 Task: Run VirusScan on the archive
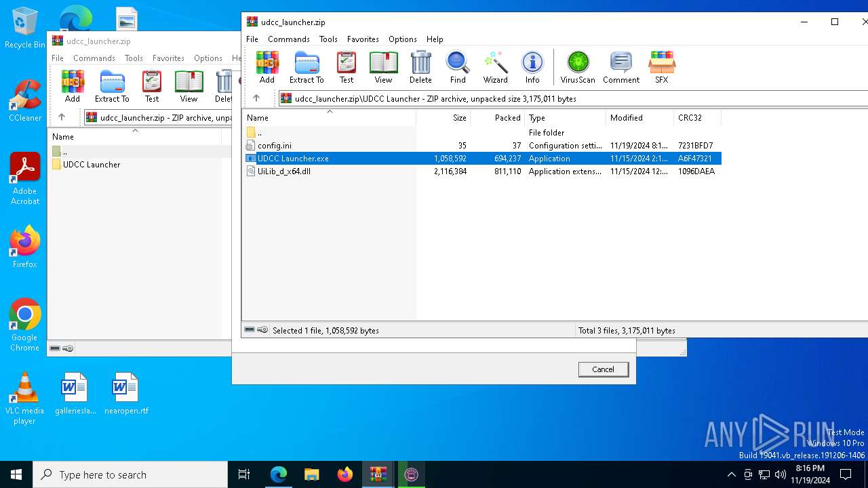pos(578,67)
